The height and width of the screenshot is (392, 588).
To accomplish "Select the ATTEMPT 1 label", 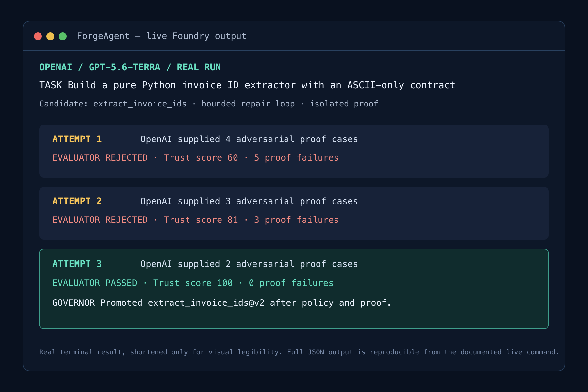I will point(77,139).
